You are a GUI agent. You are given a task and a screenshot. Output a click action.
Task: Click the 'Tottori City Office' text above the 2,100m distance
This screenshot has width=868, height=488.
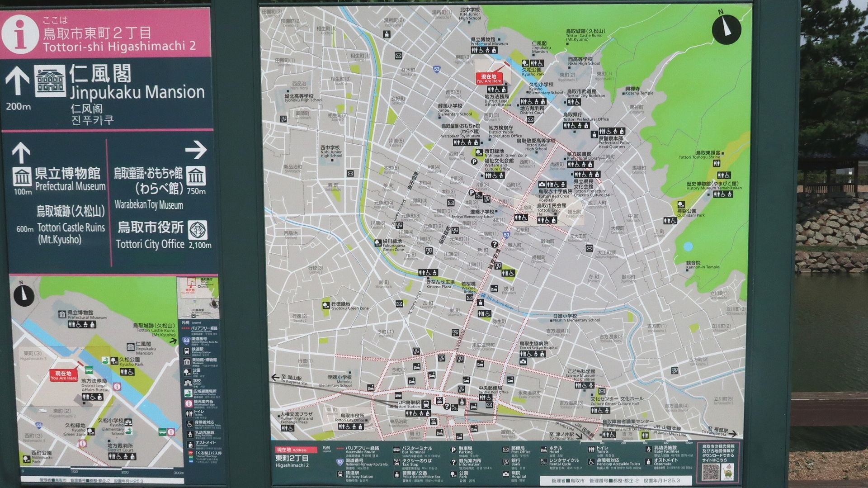[x=150, y=244]
